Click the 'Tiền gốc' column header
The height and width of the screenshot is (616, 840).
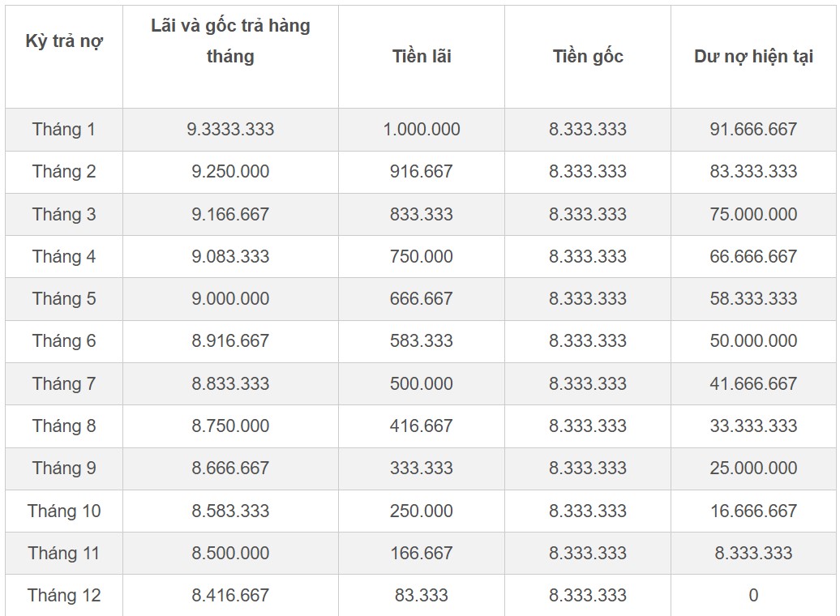[x=588, y=56]
